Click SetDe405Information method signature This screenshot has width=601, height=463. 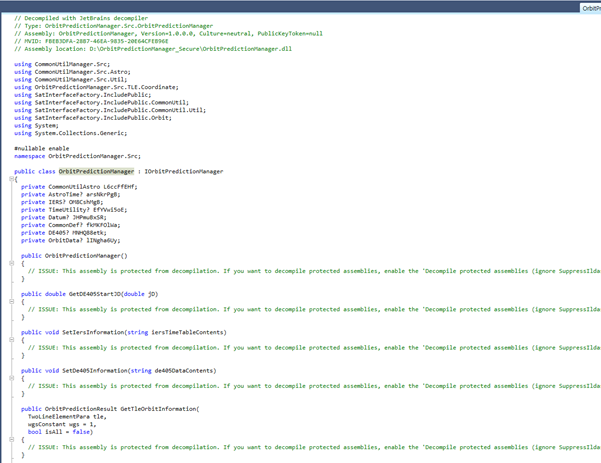tap(118, 371)
